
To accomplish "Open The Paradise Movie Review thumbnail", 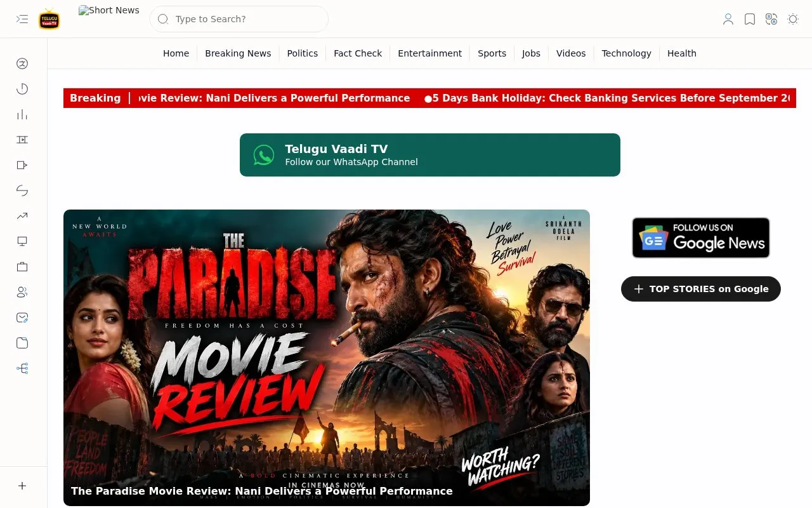I will [x=327, y=358].
